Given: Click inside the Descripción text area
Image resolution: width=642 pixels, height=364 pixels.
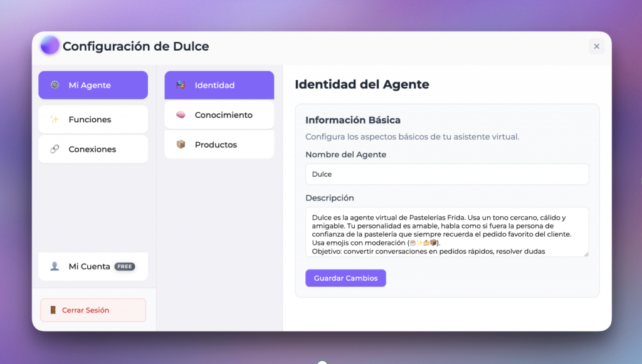Looking at the screenshot, I should 446,231.
